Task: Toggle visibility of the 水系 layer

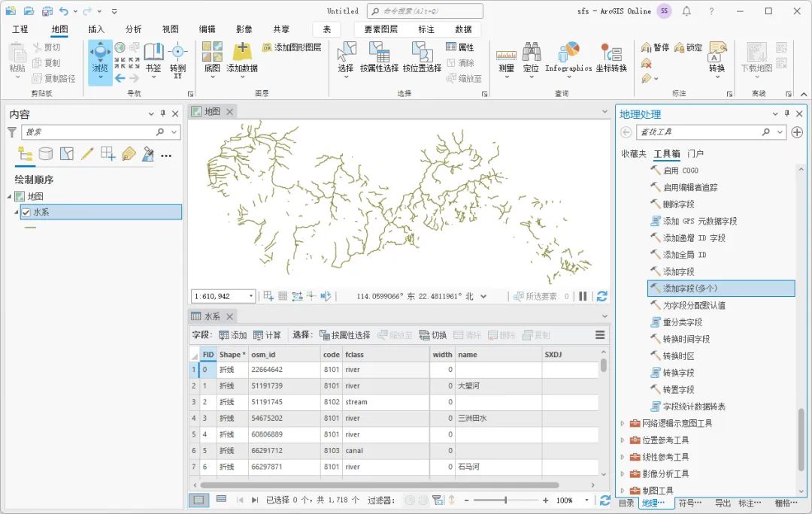Action: tap(26, 212)
